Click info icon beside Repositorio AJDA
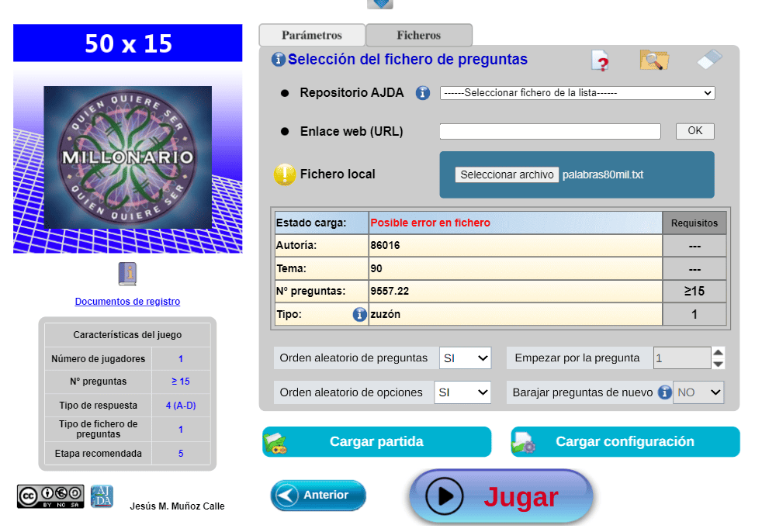Screen dimensions: 762x532 423,93
